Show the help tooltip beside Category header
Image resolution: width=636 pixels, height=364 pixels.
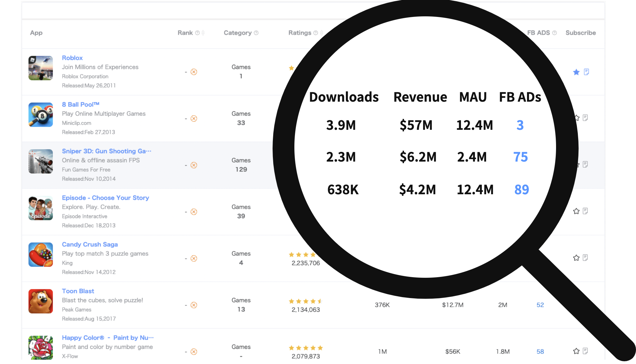pos(256,33)
